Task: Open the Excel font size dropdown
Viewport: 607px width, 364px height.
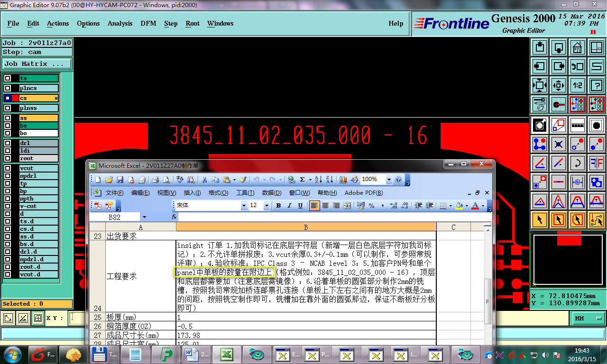Action: point(267,206)
